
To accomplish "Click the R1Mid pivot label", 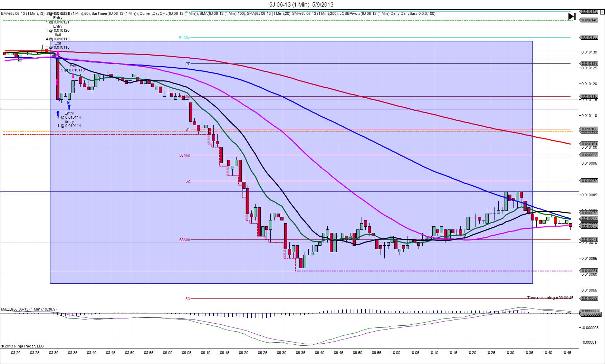I will click(x=185, y=37).
